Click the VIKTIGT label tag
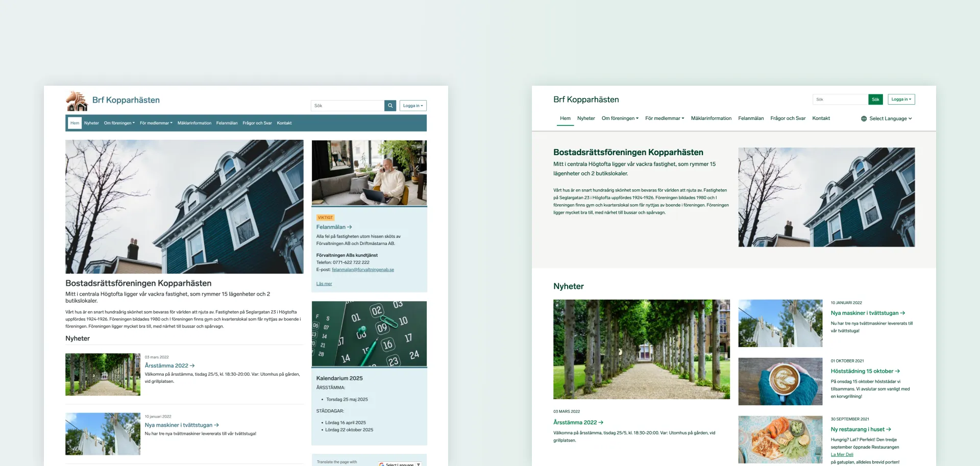Screen dimensions: 980x466 point(325,217)
